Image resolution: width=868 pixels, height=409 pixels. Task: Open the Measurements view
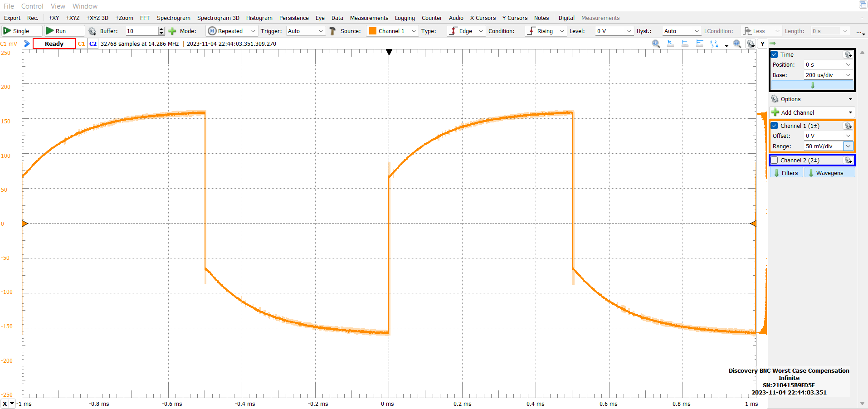click(x=369, y=18)
